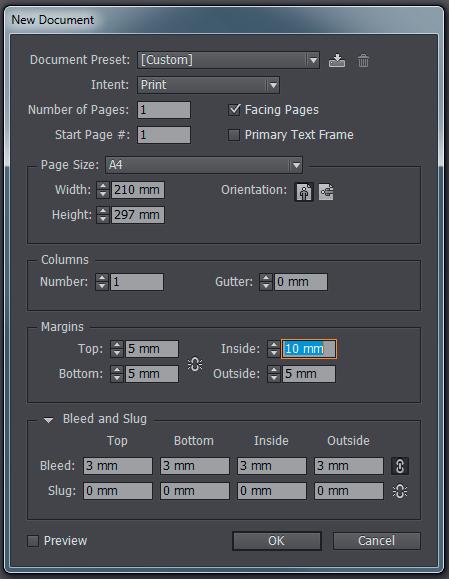Click the Inside margin 10 mm field
Image resolution: width=449 pixels, height=579 pixels.
click(309, 349)
